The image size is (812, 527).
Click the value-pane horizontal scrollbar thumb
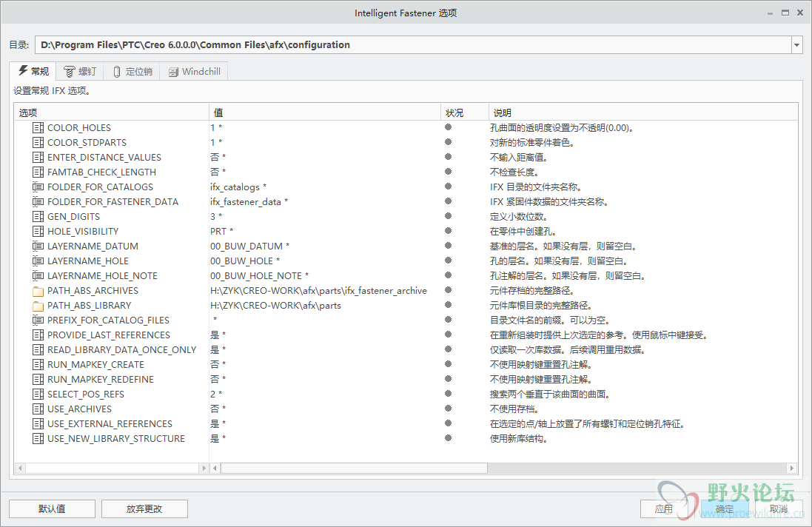tap(355, 468)
